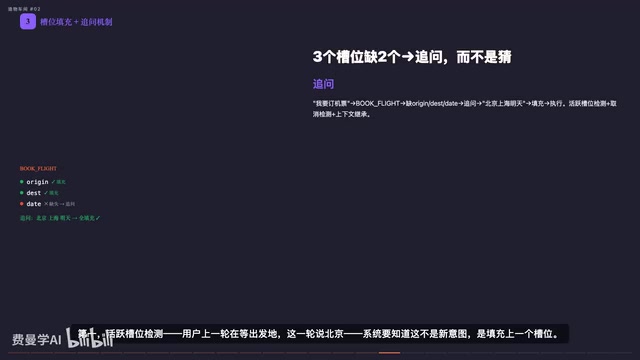The width and height of the screenshot is (640, 360).
Task: Click the origin slot name
Action: [x=37, y=182]
